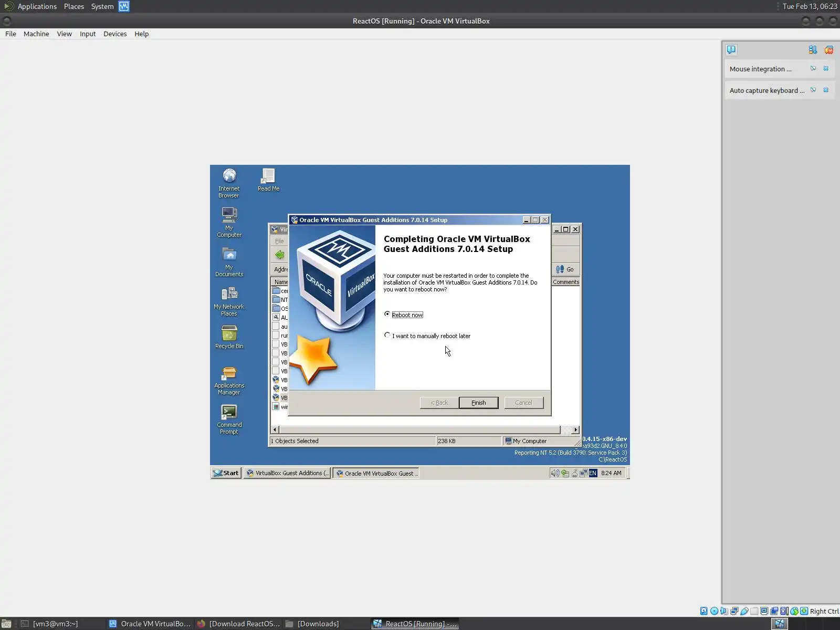Select the Reboot now option
The height and width of the screenshot is (630, 840).
point(403,314)
